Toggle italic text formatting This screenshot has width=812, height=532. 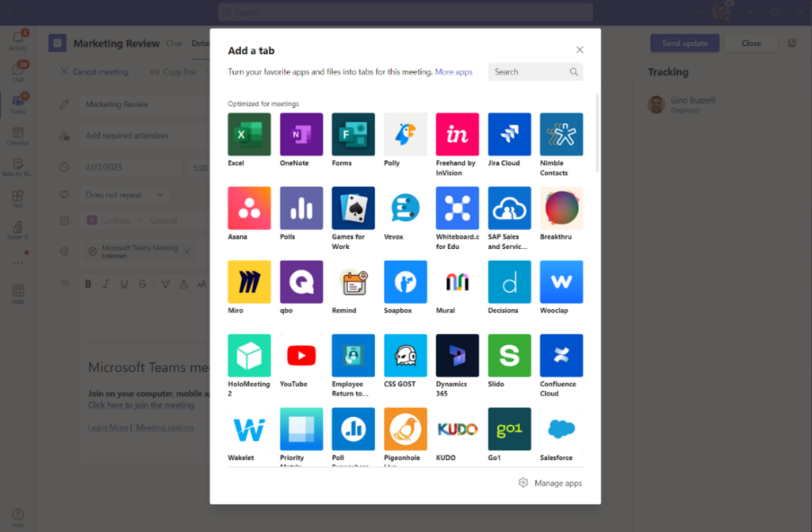coord(105,283)
